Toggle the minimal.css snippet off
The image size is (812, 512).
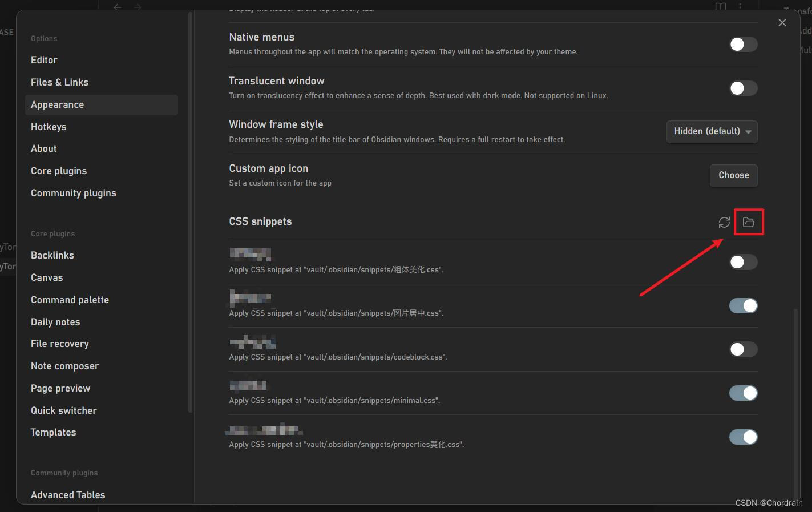pyautogui.click(x=742, y=393)
